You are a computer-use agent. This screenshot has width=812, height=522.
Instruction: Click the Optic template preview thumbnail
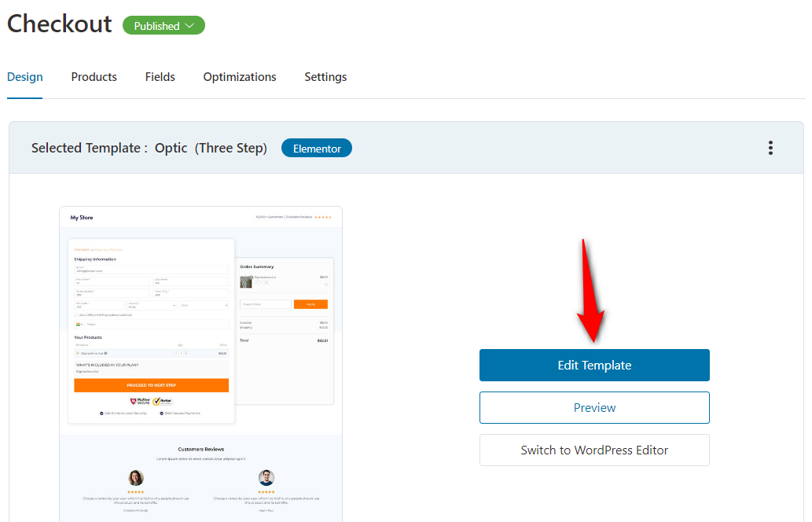[201, 364]
